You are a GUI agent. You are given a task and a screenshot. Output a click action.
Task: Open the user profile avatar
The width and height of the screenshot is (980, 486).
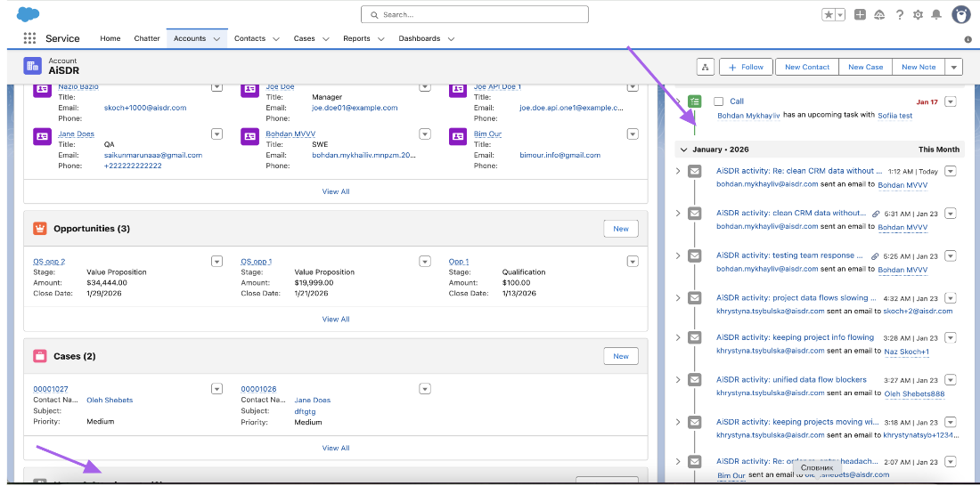pos(960,15)
